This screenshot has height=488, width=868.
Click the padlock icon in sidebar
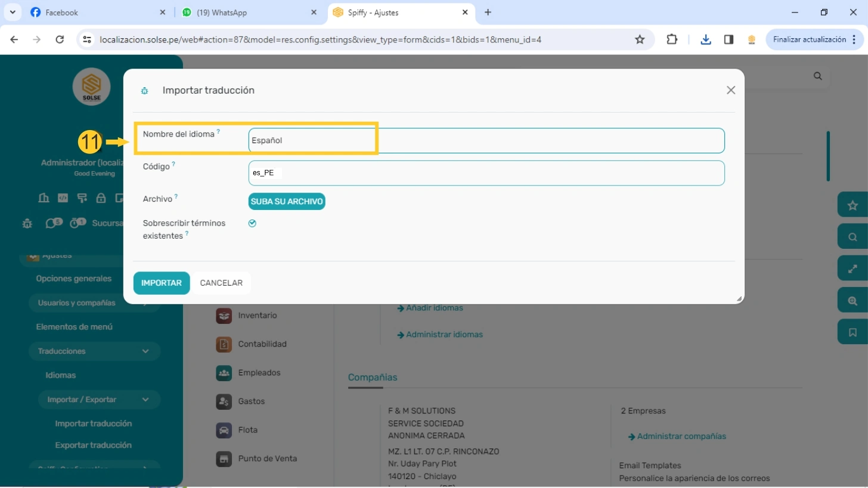[x=101, y=198]
